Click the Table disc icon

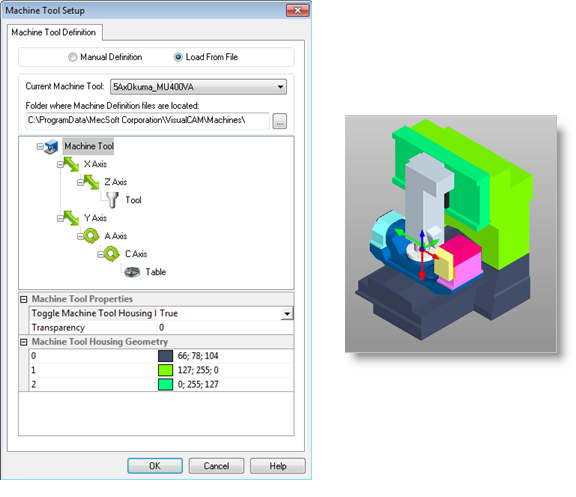(132, 272)
